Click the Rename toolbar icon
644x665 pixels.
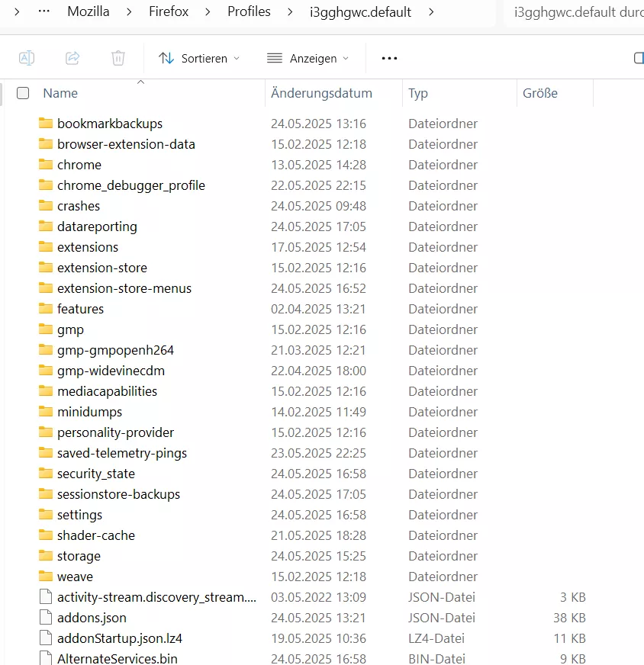[27, 58]
